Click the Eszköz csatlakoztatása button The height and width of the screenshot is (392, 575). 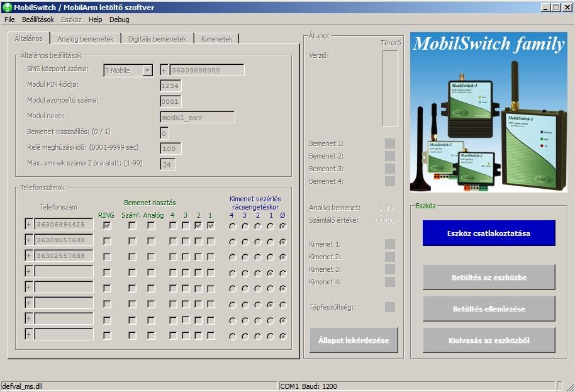[489, 233]
